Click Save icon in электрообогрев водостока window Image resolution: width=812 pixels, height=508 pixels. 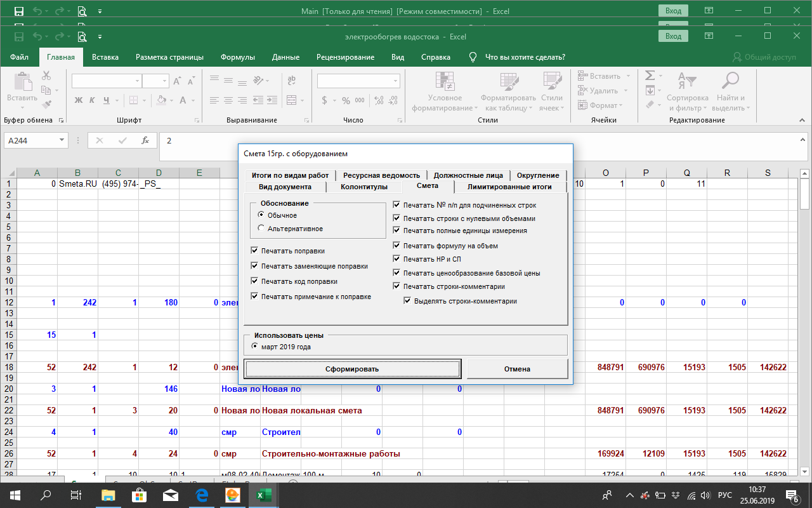click(19, 36)
